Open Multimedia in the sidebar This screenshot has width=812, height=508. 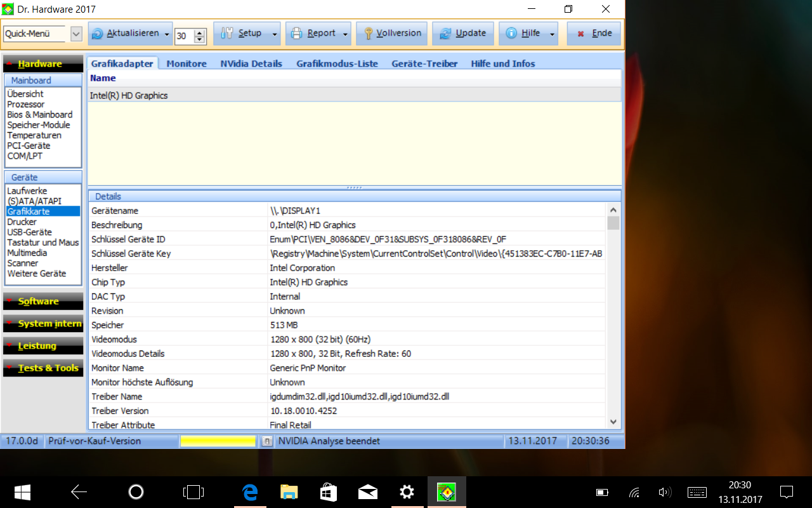pos(27,253)
